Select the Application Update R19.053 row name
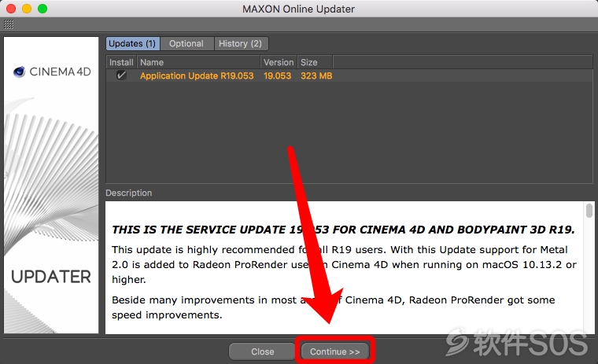This screenshot has width=598, height=364. 197,75
